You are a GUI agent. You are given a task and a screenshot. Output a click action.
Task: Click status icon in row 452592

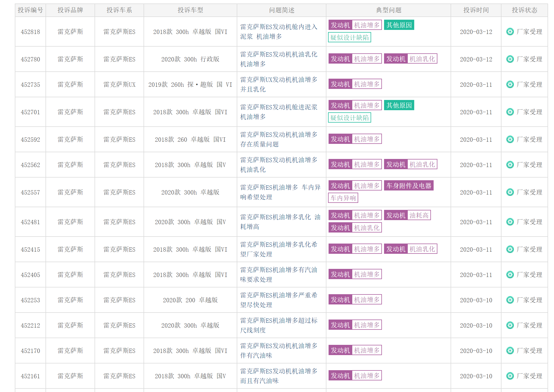pos(510,139)
